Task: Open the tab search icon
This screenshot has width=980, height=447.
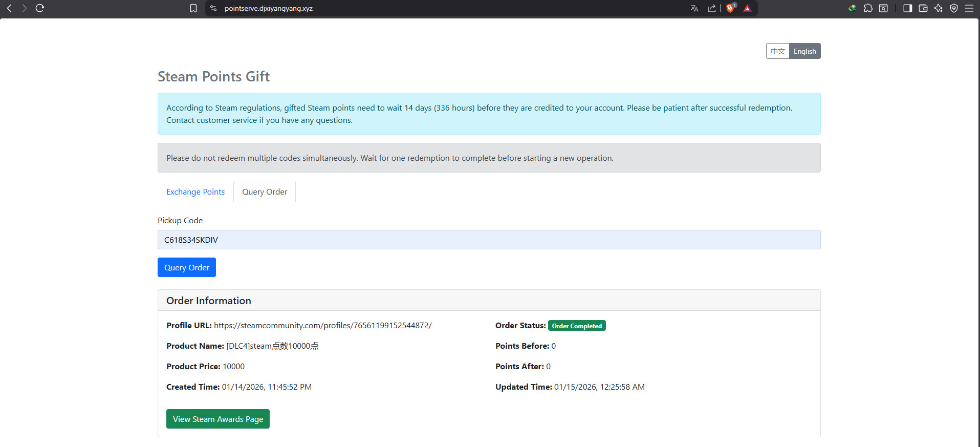Action: click(883, 8)
